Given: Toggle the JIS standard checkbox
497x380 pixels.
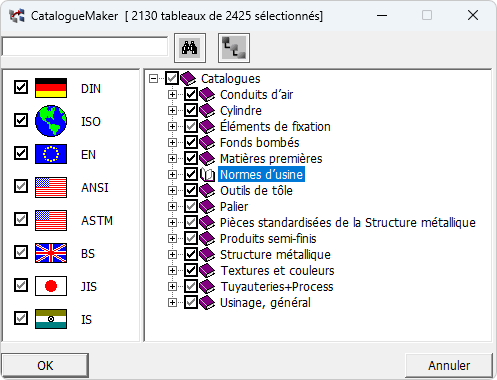Looking at the screenshot, I should pyautogui.click(x=21, y=285).
